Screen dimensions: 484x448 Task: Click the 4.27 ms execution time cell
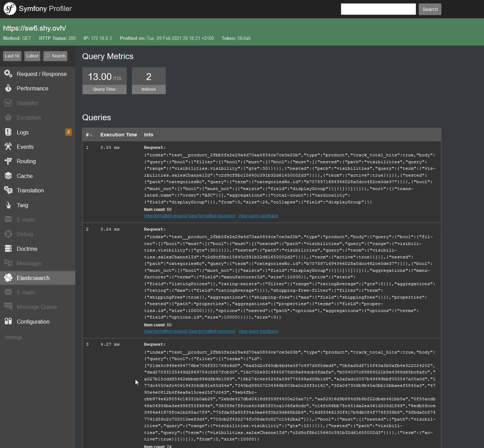[x=110, y=344]
